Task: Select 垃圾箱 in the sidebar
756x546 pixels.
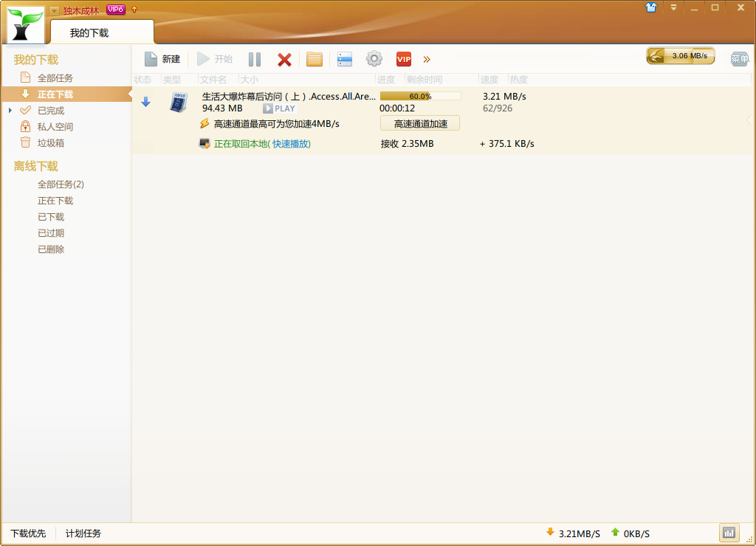Action: pos(50,143)
